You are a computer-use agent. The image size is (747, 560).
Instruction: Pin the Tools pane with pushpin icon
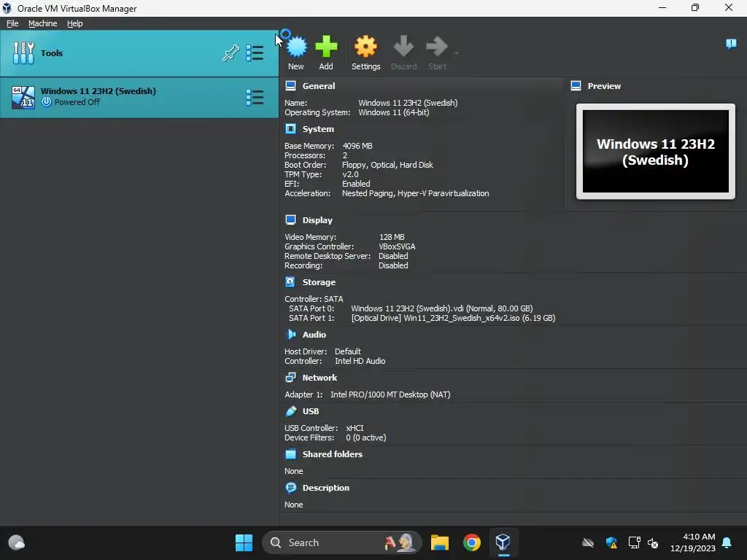231,52
